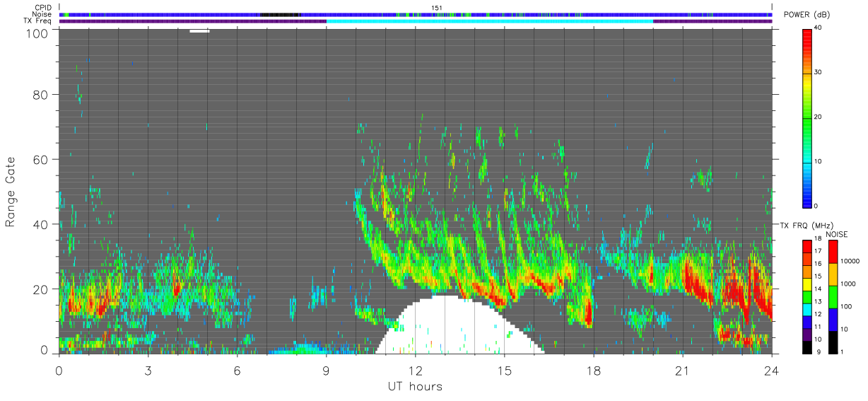
Task: Select the black 9 MHz TX FRQ swatch
Action: pyautogui.click(x=808, y=347)
